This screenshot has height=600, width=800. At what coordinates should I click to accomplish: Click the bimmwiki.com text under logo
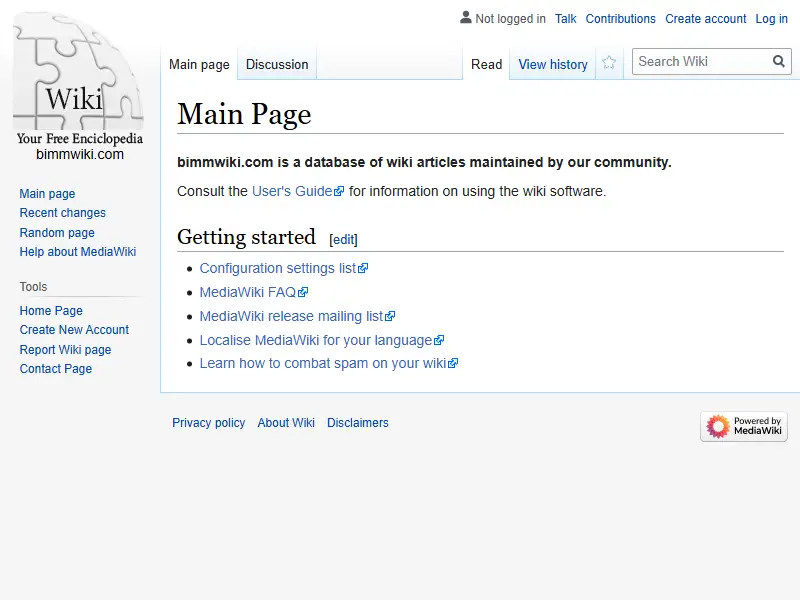[x=80, y=154]
